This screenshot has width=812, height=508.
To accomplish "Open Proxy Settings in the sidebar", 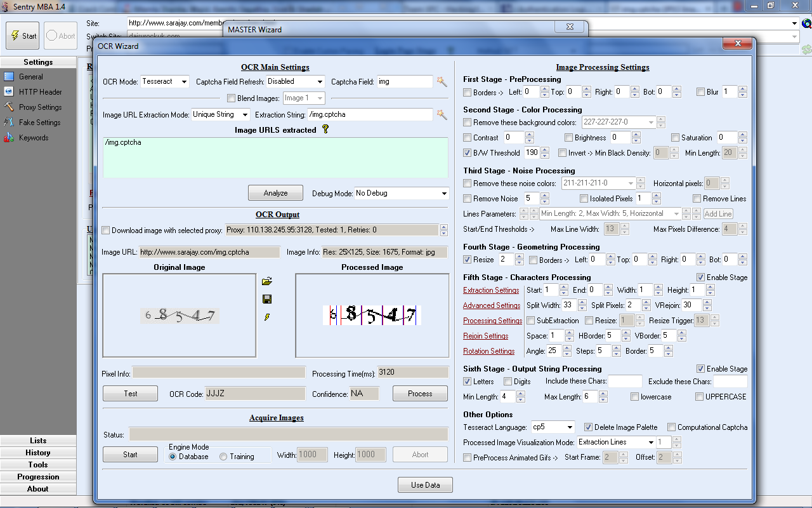I will point(41,107).
